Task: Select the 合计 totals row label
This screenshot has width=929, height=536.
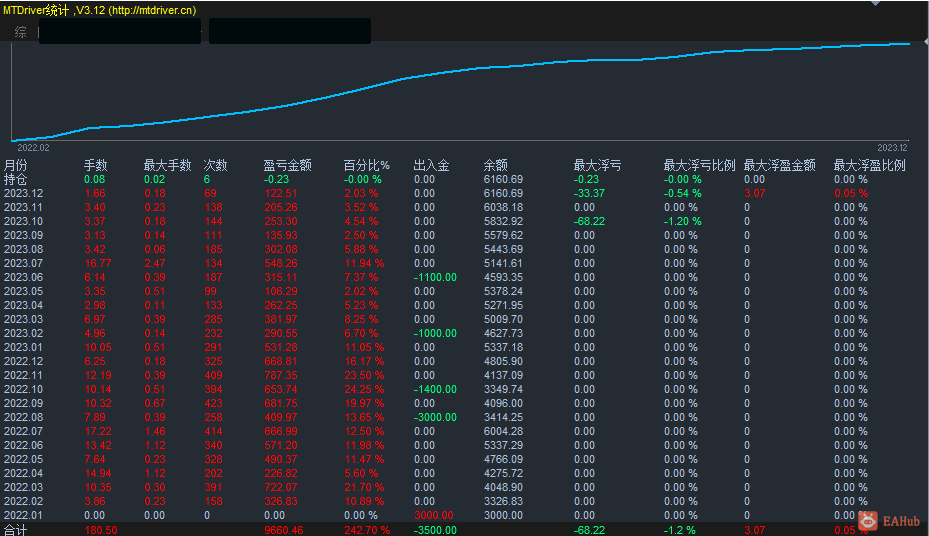Action: pyautogui.click(x=16, y=530)
